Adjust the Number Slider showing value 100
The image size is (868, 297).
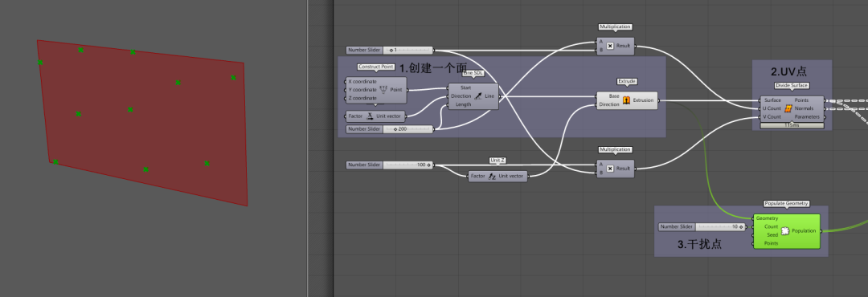point(390,165)
